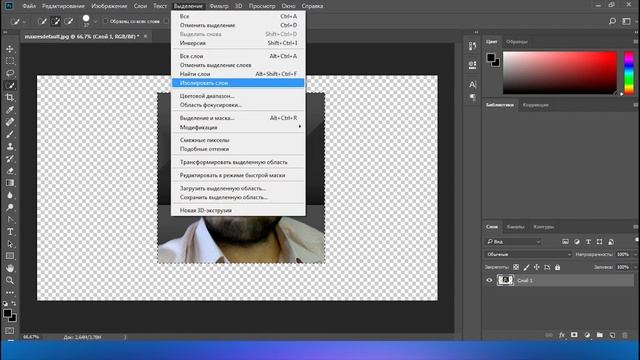Choose 'Инверсия' from menu
The height and width of the screenshot is (360, 640).
(x=238, y=43)
